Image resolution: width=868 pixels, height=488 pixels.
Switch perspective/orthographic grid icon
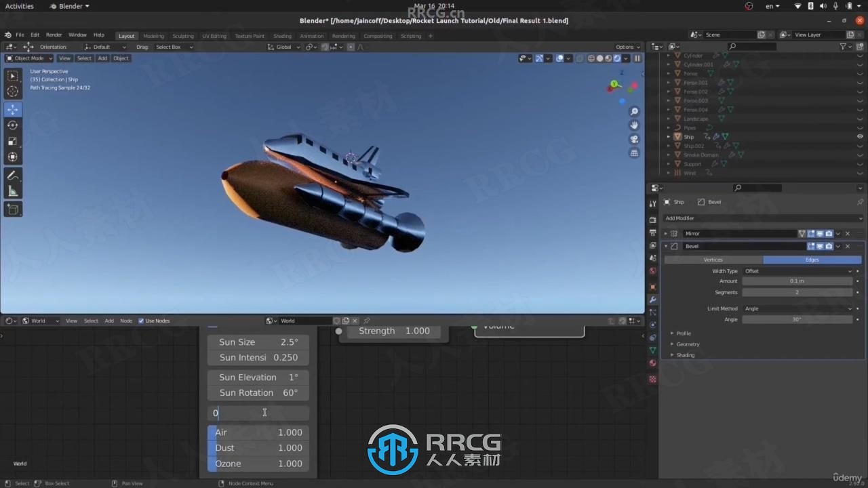(x=634, y=153)
